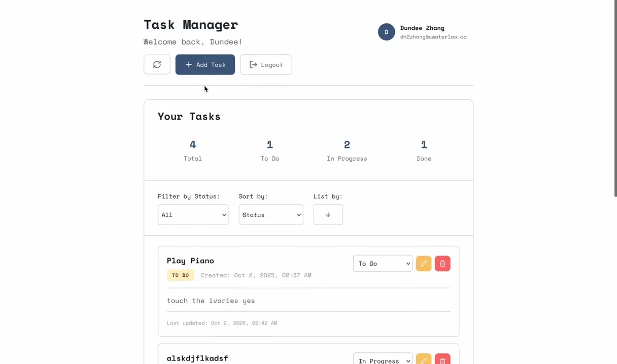Click the refresh tasks icon

tap(157, 64)
